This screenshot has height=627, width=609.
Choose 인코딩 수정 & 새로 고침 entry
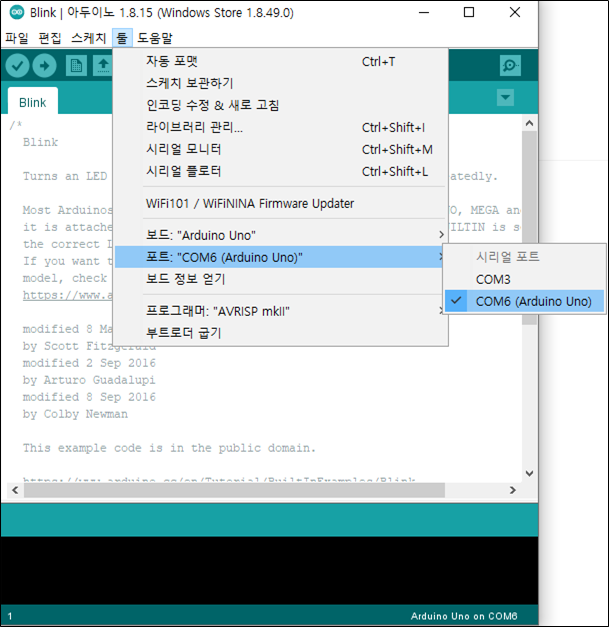coord(281,105)
